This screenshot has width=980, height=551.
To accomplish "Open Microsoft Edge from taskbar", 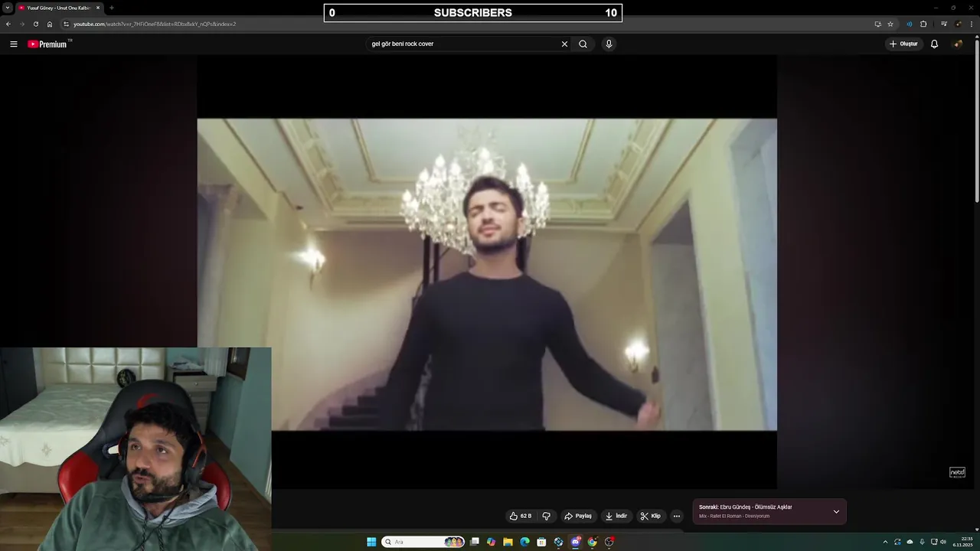I will point(524,542).
